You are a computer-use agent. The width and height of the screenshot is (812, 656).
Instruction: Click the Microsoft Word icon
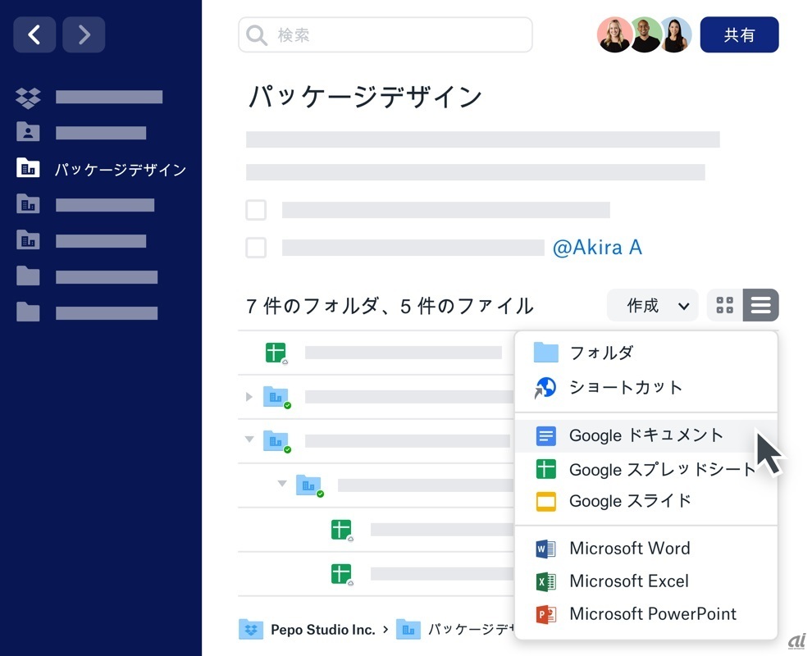(545, 549)
